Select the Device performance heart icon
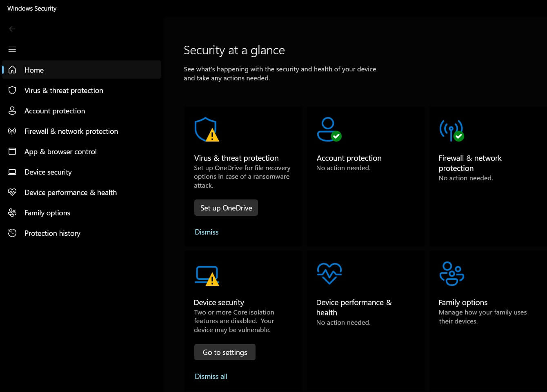The image size is (547, 392). 329,273
